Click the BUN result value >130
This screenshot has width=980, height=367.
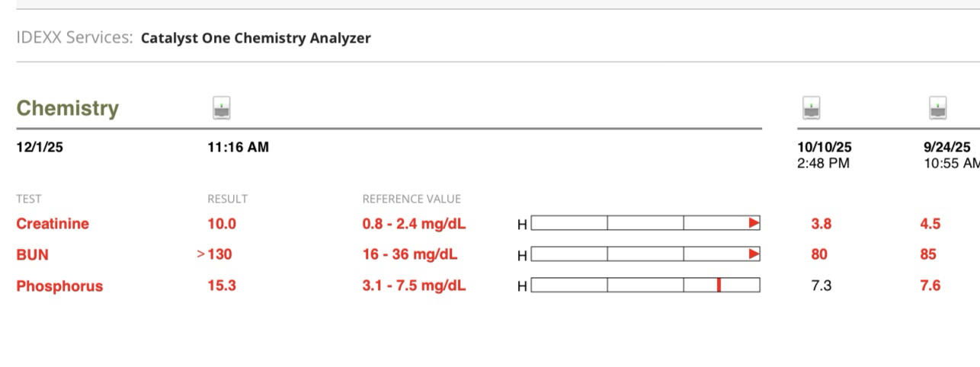(x=215, y=254)
